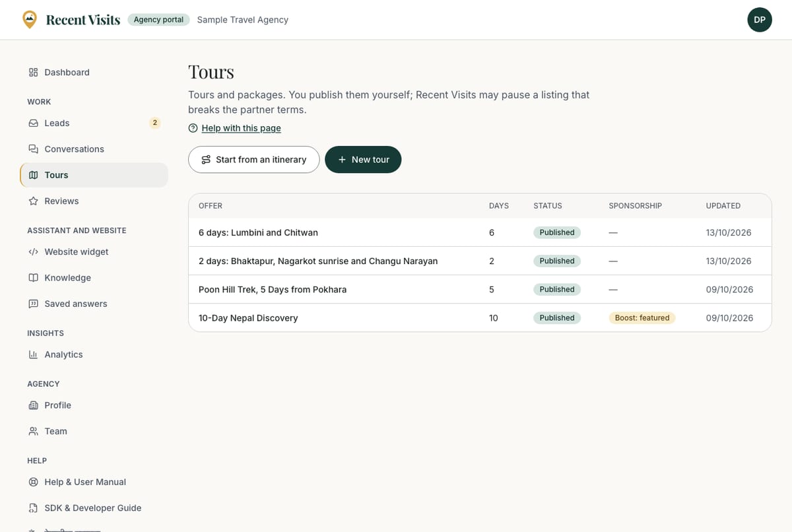
Task: Create a New tour
Action: pos(363,160)
